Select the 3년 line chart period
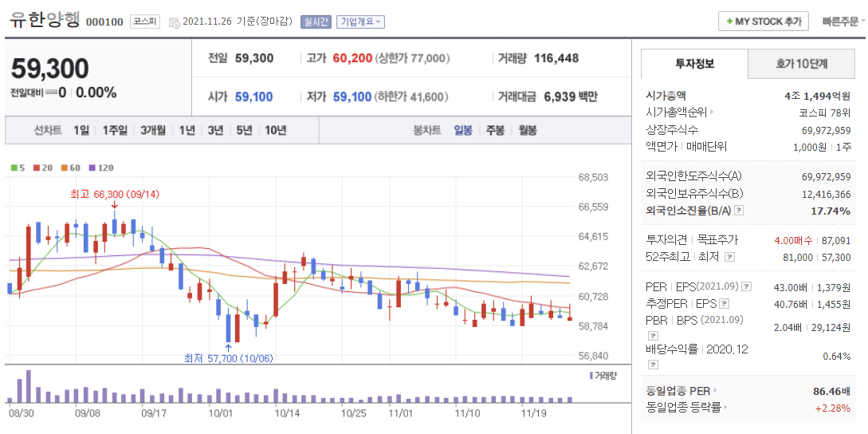The width and height of the screenshot is (868, 434). coord(215,131)
